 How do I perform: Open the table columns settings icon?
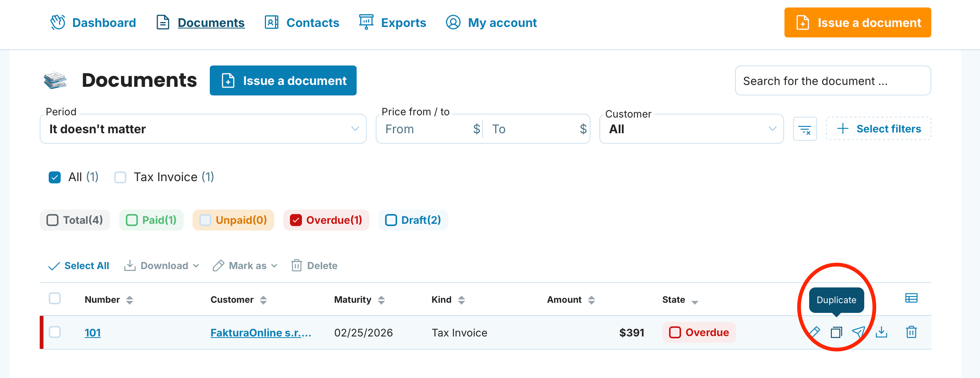tap(911, 298)
